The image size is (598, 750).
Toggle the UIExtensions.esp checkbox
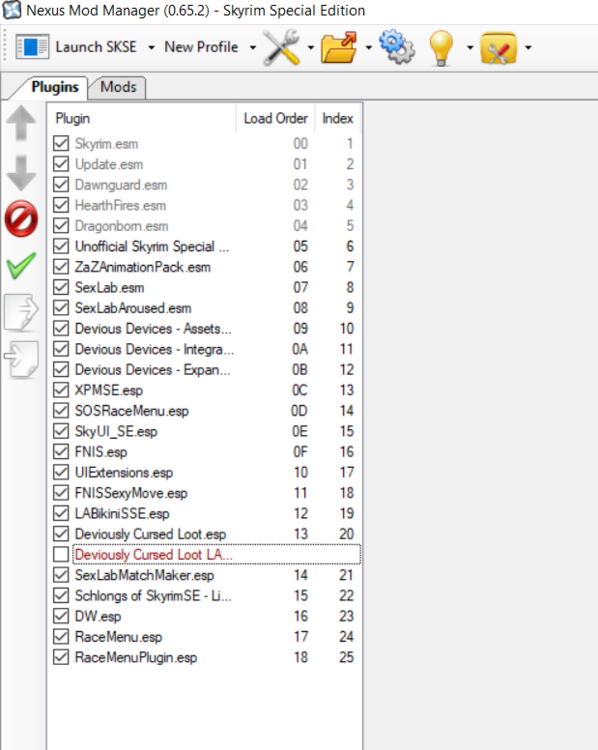point(61,472)
